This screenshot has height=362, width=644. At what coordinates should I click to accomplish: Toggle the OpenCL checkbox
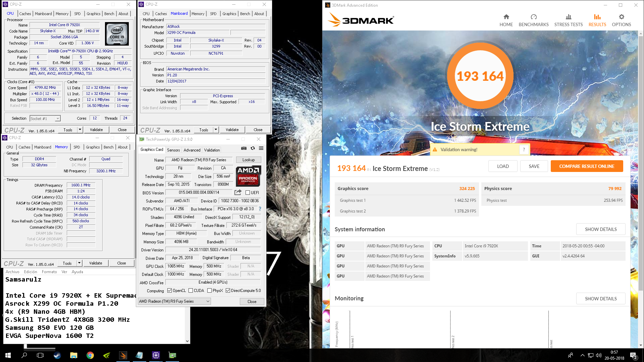(x=170, y=291)
